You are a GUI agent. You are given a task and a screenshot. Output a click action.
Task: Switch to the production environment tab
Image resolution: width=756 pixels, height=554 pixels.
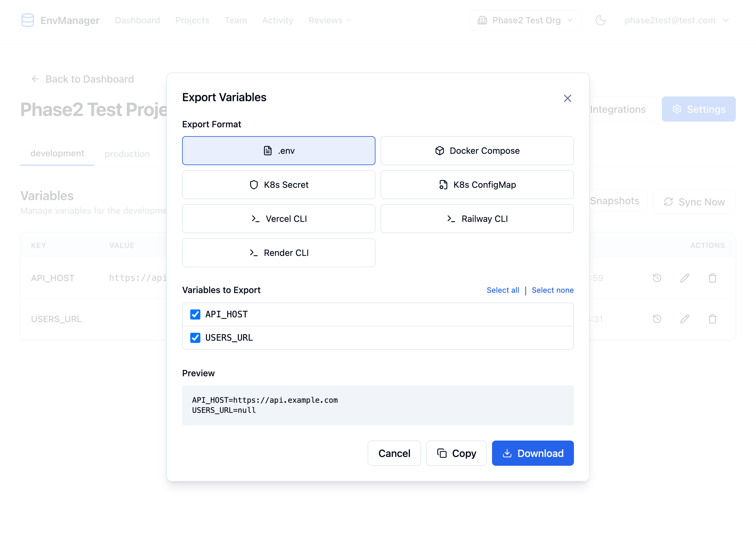tap(127, 153)
